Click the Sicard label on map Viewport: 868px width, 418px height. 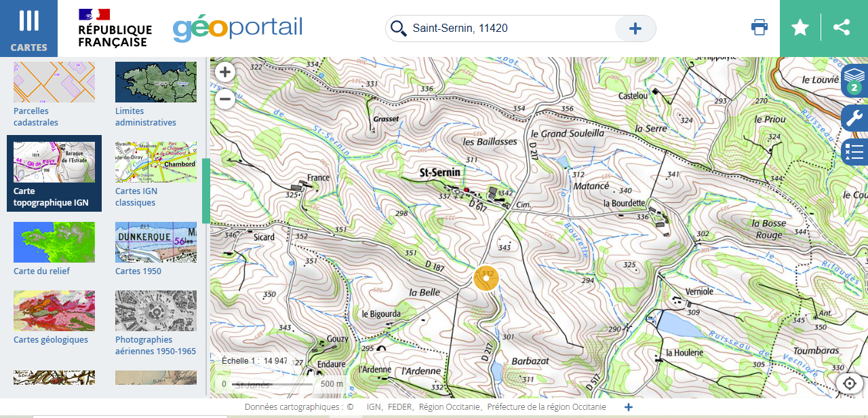[x=264, y=237]
